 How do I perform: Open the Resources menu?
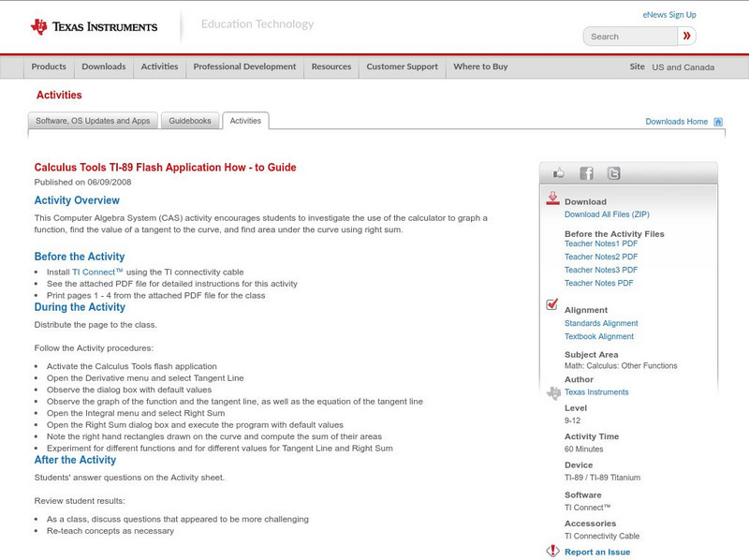pyautogui.click(x=331, y=66)
